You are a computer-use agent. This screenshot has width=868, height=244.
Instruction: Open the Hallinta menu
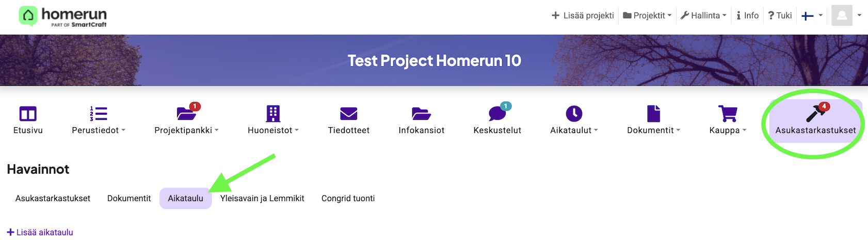703,16
